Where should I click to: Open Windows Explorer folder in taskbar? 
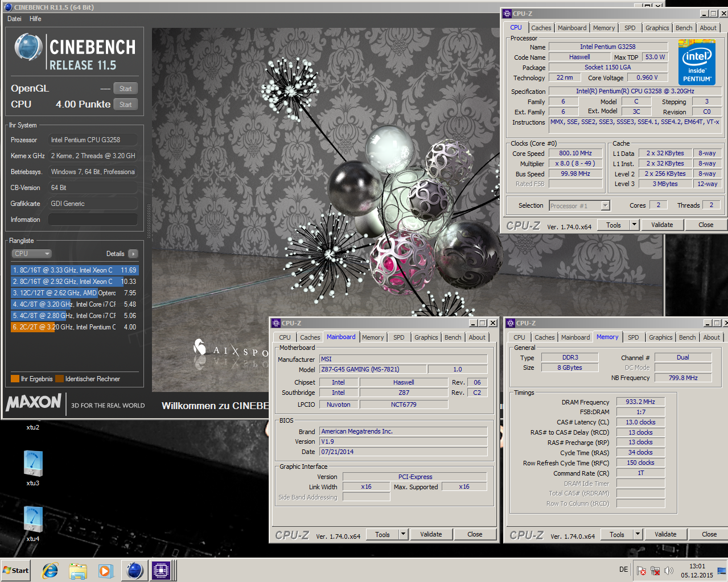78,571
